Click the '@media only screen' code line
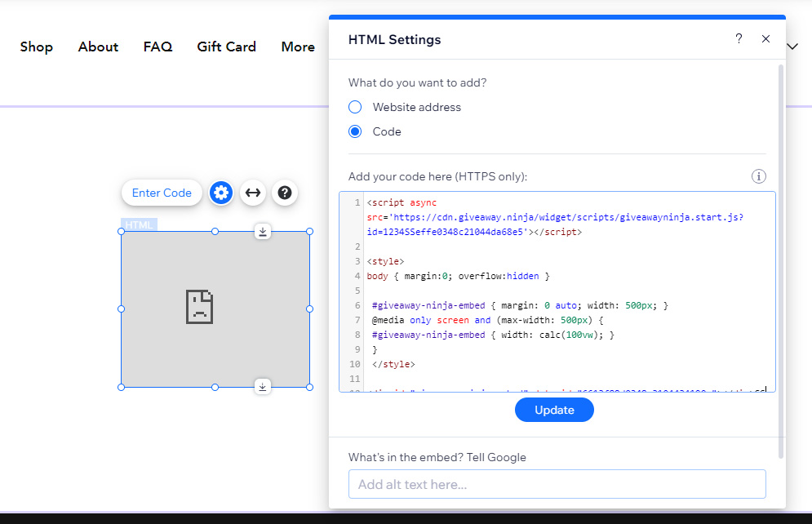Image resolution: width=812 pixels, height=524 pixels. point(487,320)
